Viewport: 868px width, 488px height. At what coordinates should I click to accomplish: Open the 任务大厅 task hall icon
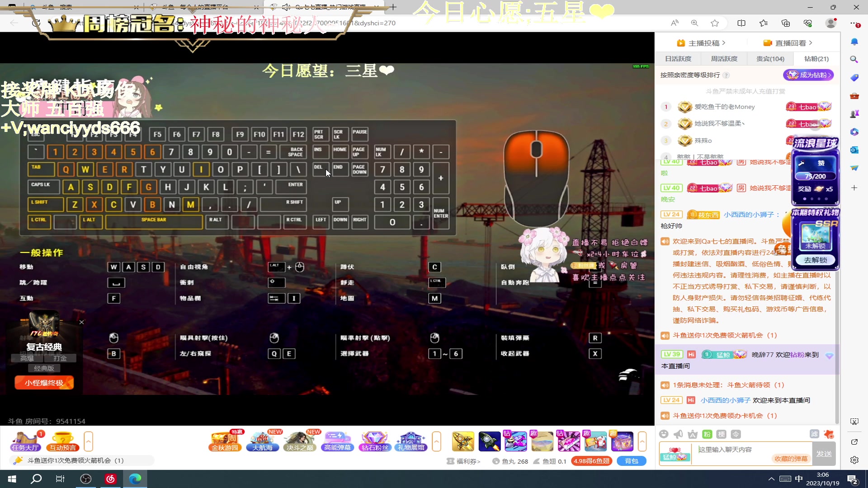[26, 441]
